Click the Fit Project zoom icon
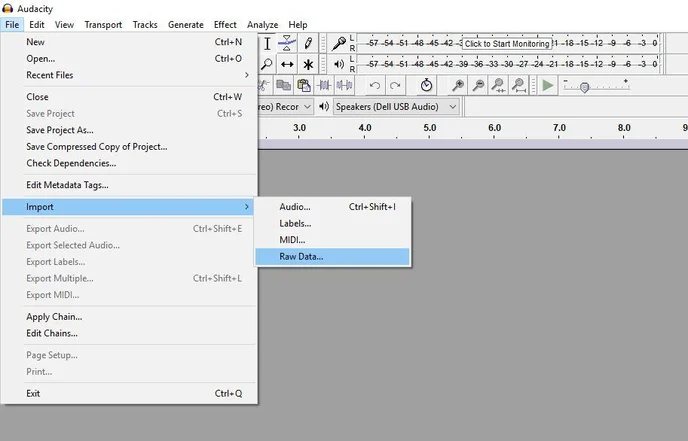 click(x=519, y=85)
